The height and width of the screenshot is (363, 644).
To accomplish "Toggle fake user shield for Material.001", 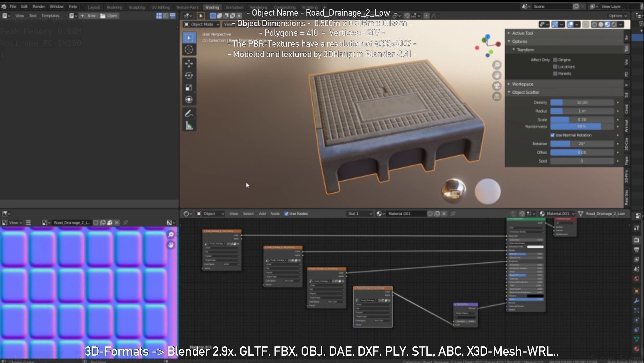I will (x=430, y=213).
